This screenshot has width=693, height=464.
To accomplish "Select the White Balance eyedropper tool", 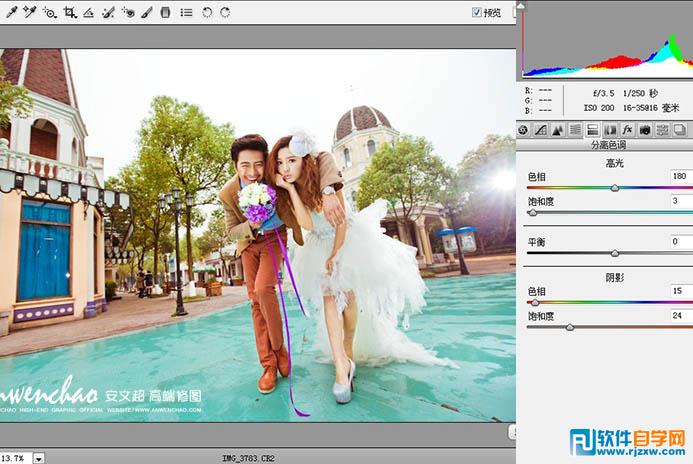I will (10, 13).
